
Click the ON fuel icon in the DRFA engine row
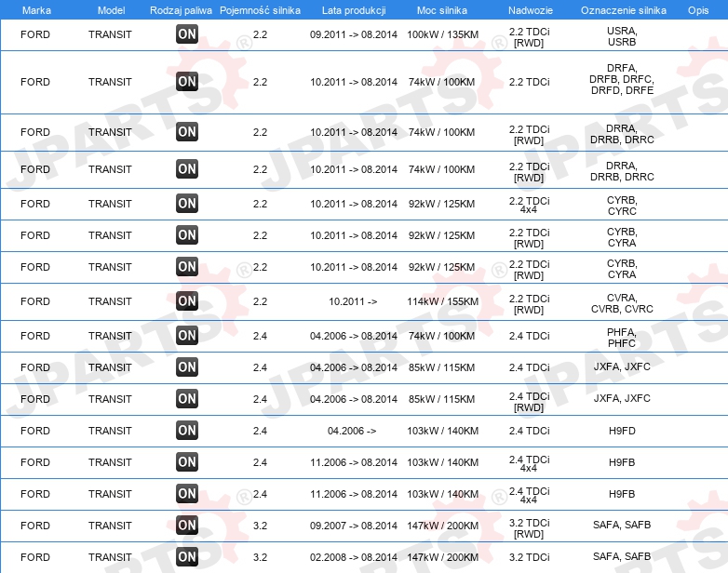[x=187, y=82]
